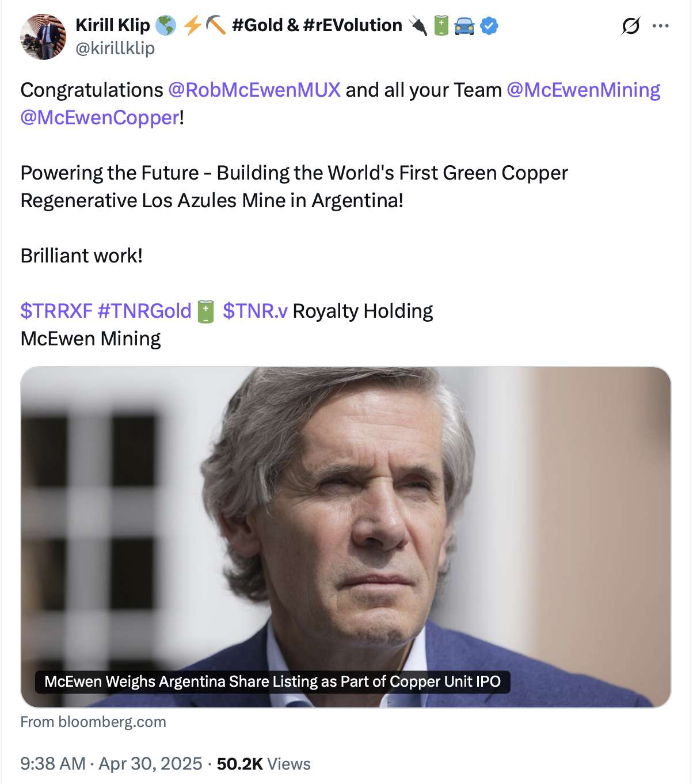Image resolution: width=693 pixels, height=784 pixels.
Task: Visit the @McEwenMining profile mention
Action: pyautogui.click(x=583, y=90)
